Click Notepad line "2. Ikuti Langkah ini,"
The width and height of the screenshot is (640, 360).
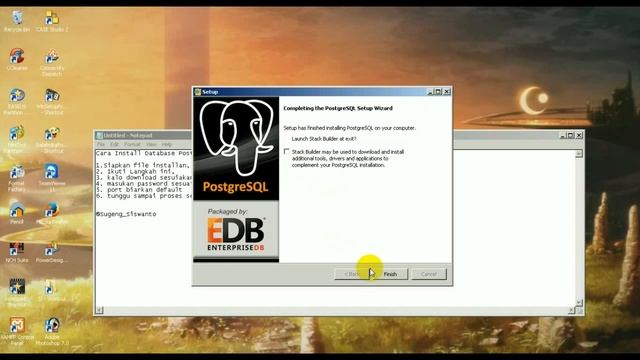click(136, 171)
